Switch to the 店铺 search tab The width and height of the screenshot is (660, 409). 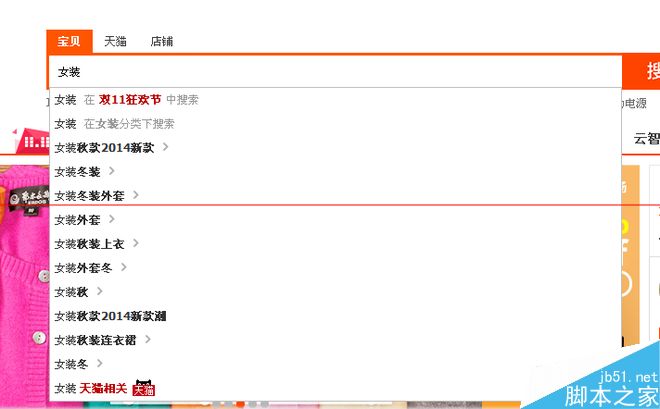(x=162, y=41)
